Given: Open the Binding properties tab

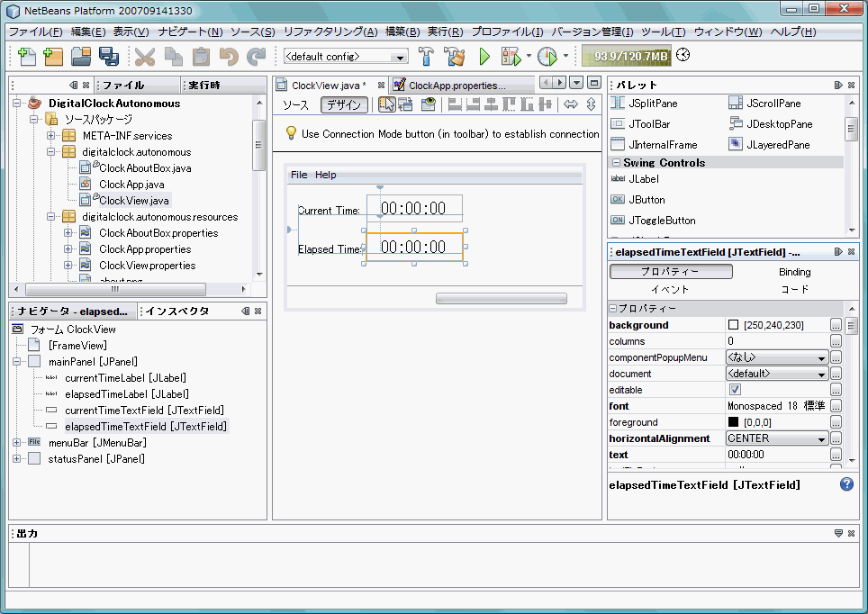Looking at the screenshot, I should point(794,272).
